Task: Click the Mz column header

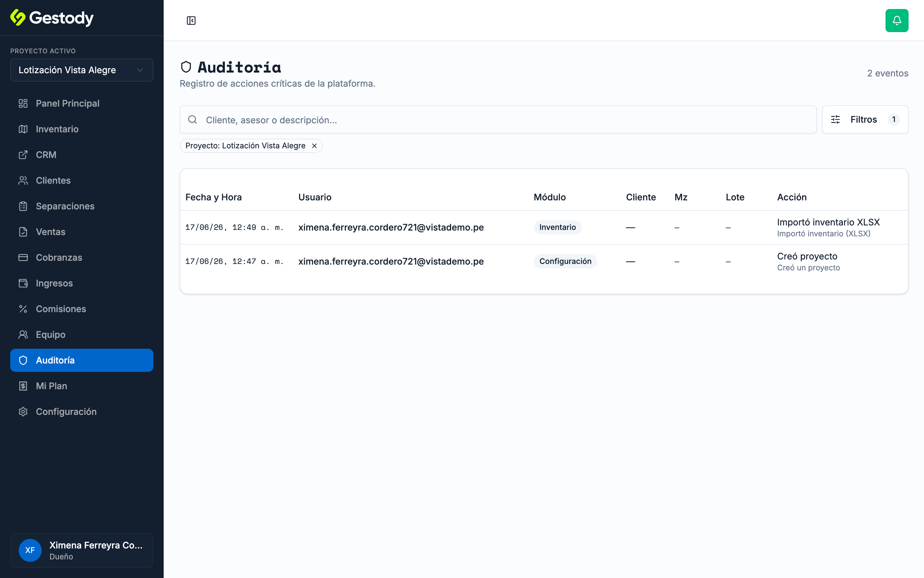Action: (681, 197)
